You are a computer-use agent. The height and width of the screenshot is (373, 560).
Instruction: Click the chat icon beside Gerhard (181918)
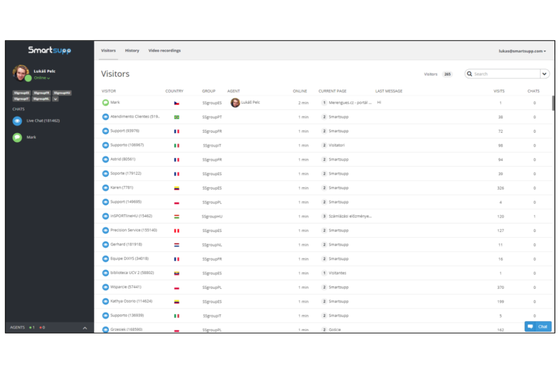tap(105, 245)
